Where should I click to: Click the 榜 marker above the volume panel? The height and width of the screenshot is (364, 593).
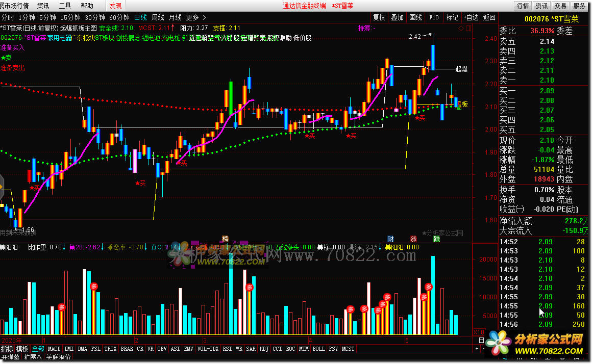point(226,239)
